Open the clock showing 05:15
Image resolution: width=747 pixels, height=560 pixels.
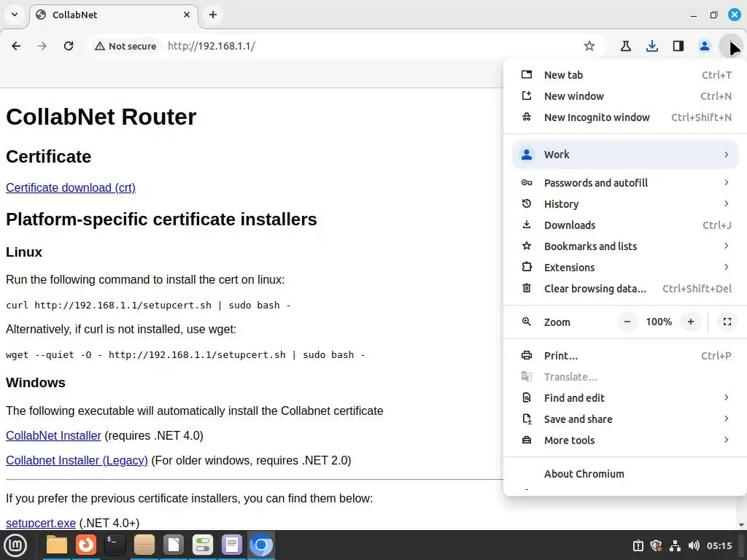coord(719,545)
